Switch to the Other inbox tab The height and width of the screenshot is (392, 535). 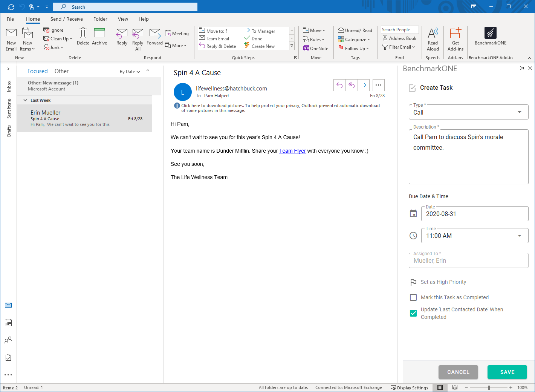pos(61,71)
